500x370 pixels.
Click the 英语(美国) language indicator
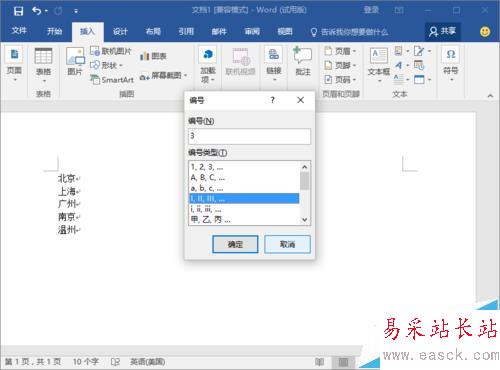pos(148,362)
